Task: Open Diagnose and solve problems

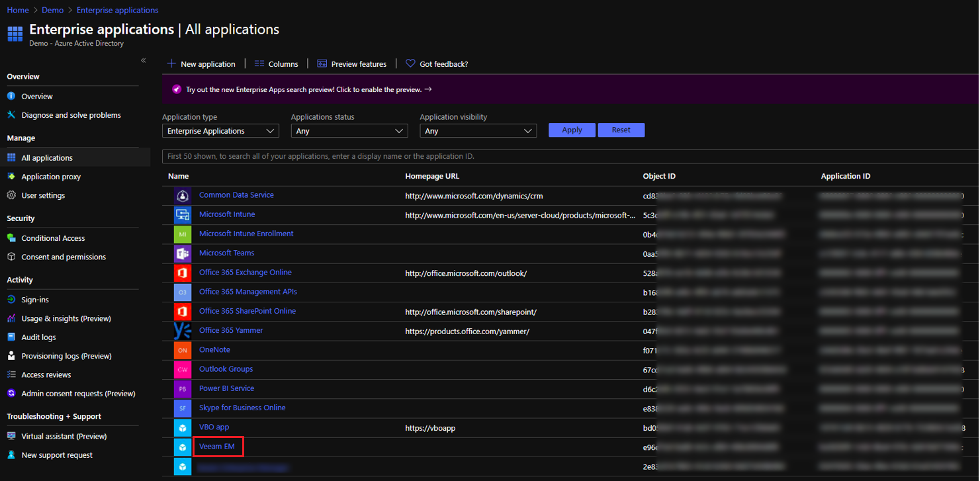Action: pyautogui.click(x=71, y=115)
